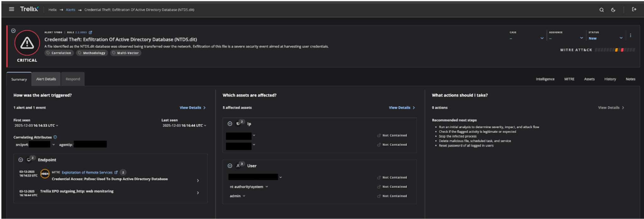This screenshot has height=219, width=644.
Task: Switch to the Alert Details tab
Action: (x=46, y=79)
